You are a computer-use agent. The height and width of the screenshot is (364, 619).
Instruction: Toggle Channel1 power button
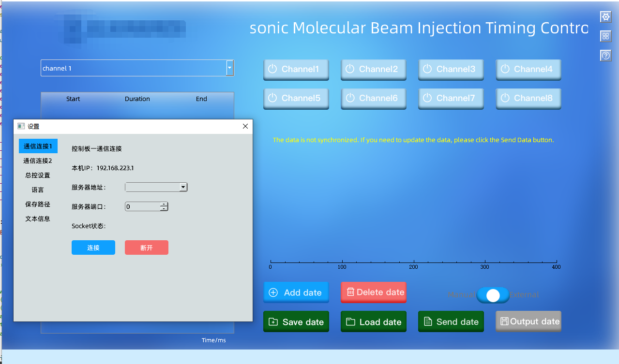point(296,70)
